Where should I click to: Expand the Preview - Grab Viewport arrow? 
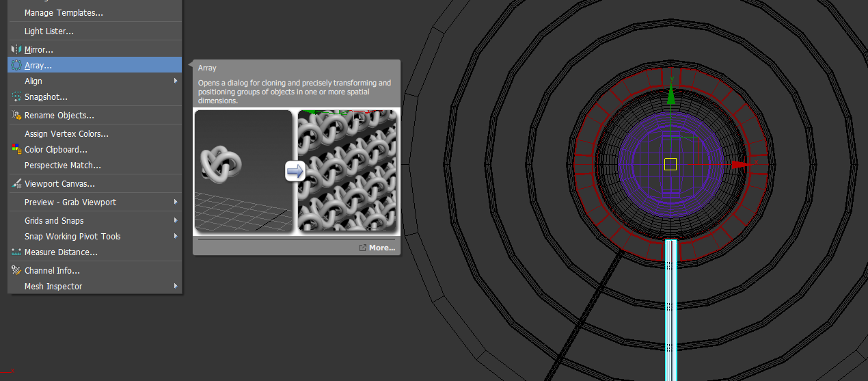[x=176, y=202]
